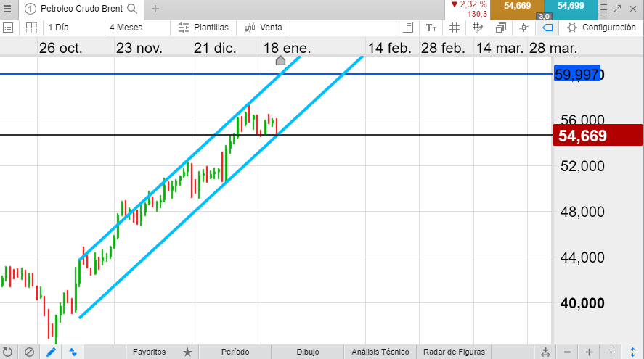Toggle the chart grid lines
The width and height of the screenshot is (644, 359).
[455, 28]
